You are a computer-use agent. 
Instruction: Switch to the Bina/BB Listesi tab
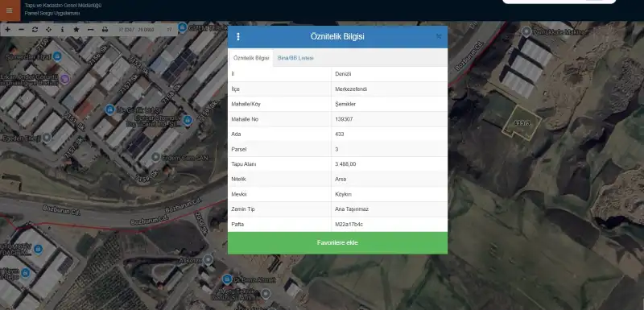click(x=295, y=58)
